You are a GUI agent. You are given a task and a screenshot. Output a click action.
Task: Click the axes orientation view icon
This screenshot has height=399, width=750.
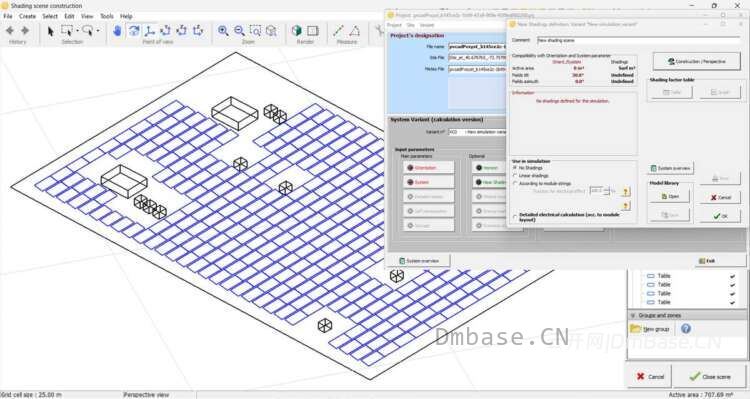point(150,31)
